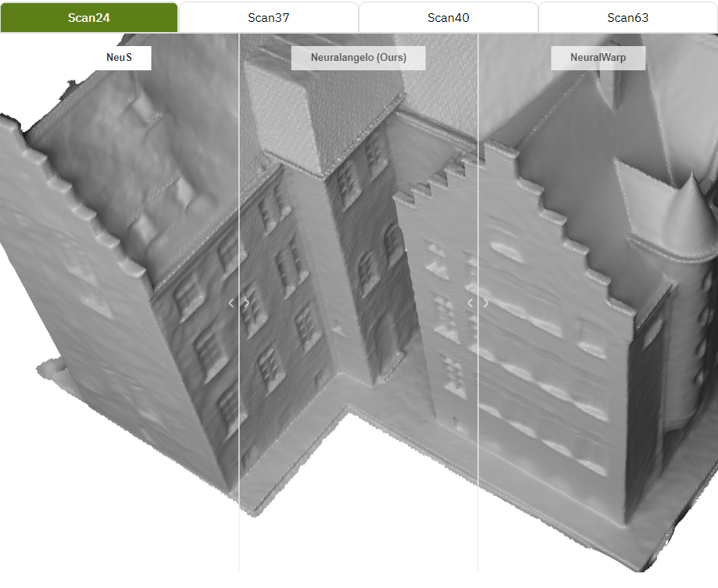The width and height of the screenshot is (718, 588).
Task: Click the NeuralWarp label
Action: coord(598,58)
